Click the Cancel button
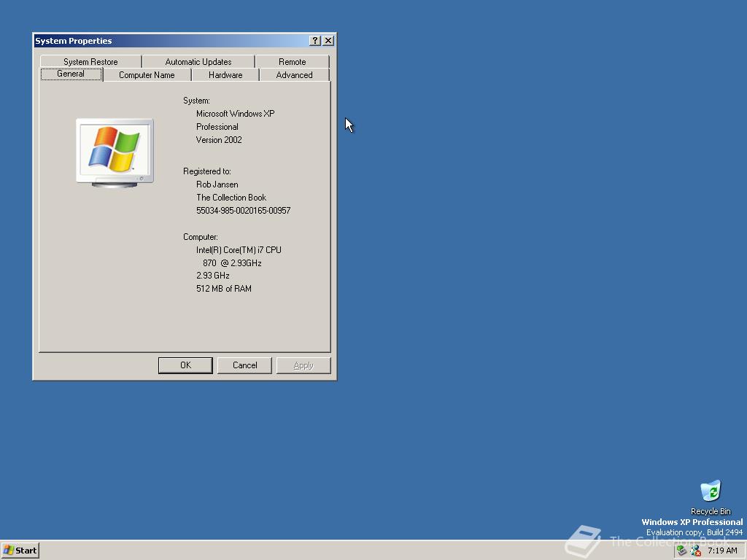Screen dimensions: 747x560 244,365
